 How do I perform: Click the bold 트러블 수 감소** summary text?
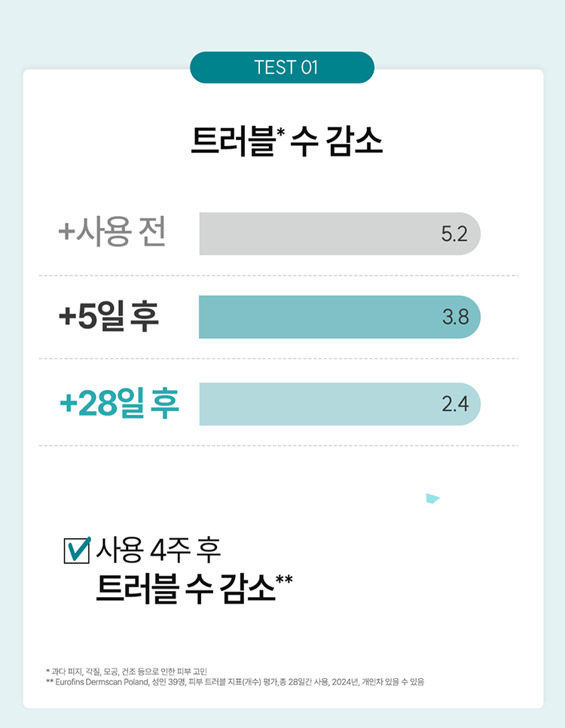click(x=194, y=589)
